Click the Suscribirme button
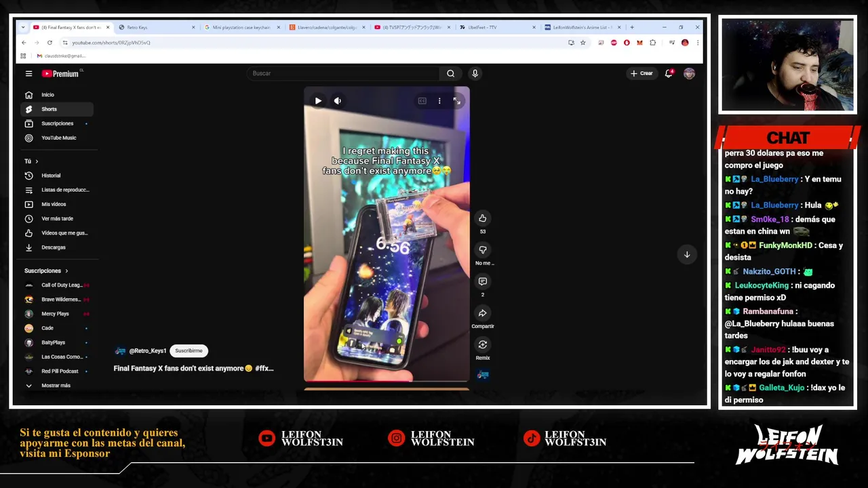The width and height of the screenshot is (868, 488). point(189,351)
